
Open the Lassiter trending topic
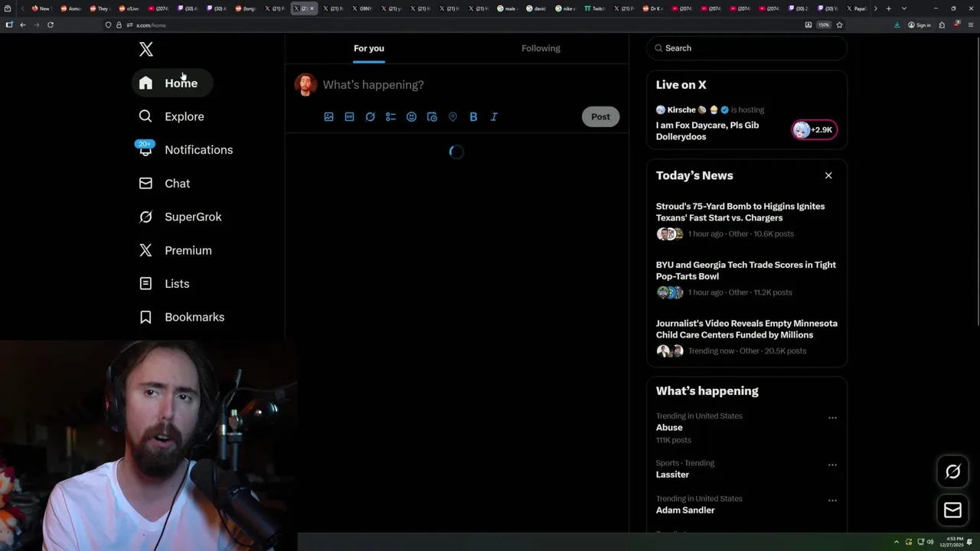(672, 474)
